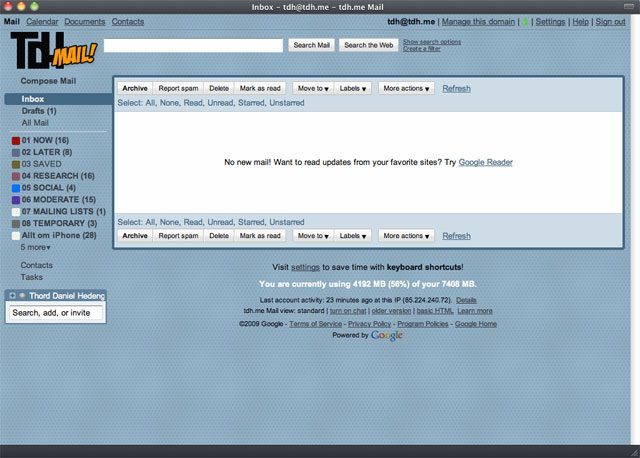Click the Help link
This screenshot has width=640, height=458.
(x=580, y=22)
